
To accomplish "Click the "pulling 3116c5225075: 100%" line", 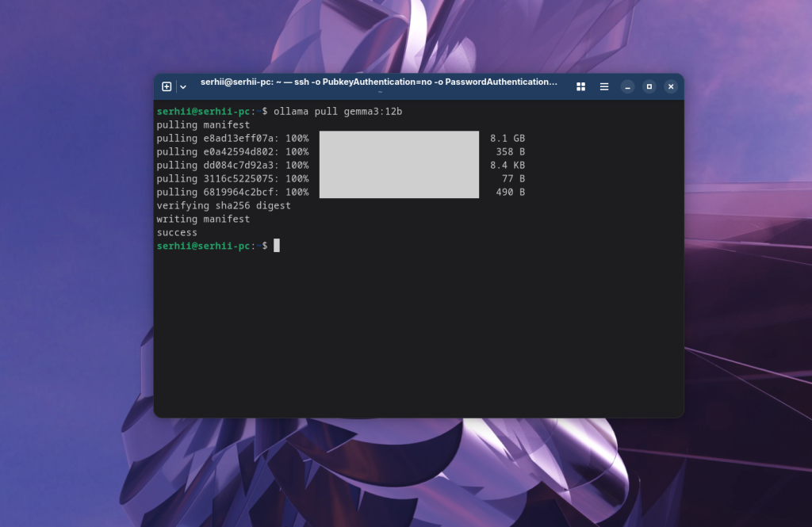I will click(x=232, y=178).
